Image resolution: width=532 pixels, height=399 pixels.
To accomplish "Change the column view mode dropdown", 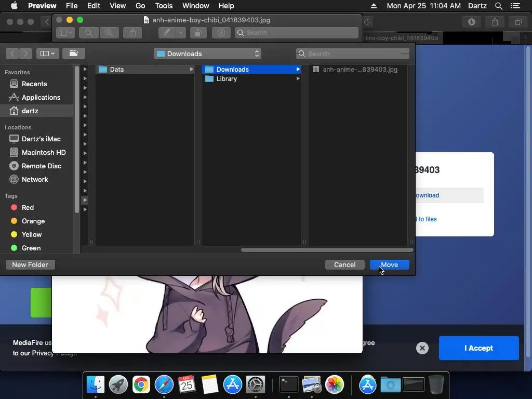I will tap(47, 54).
